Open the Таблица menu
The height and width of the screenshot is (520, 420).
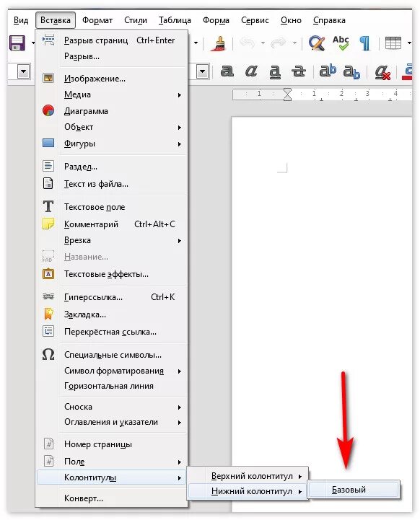click(175, 20)
